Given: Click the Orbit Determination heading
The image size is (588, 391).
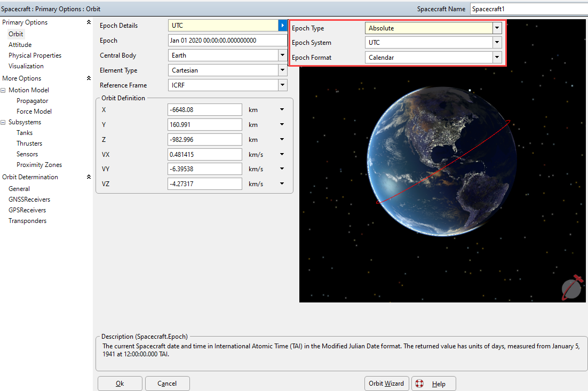Looking at the screenshot, I should pos(30,177).
